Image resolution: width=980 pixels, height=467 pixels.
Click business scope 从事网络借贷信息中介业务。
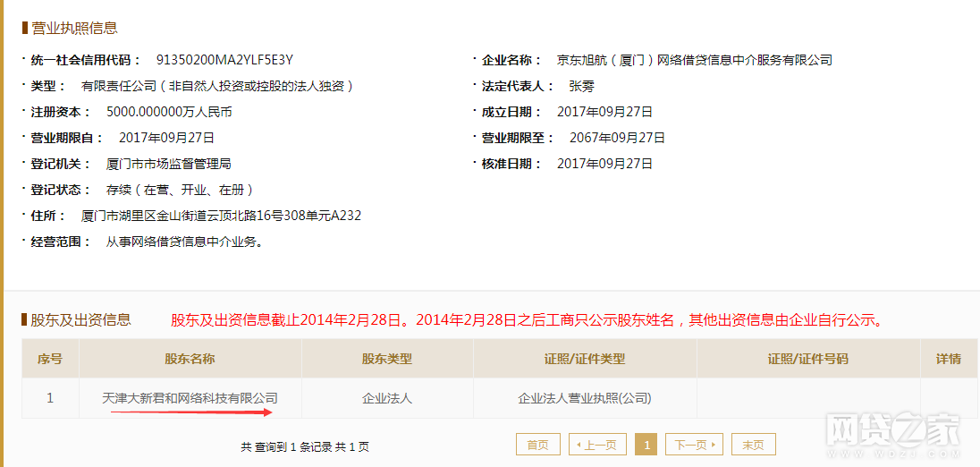[184, 242]
